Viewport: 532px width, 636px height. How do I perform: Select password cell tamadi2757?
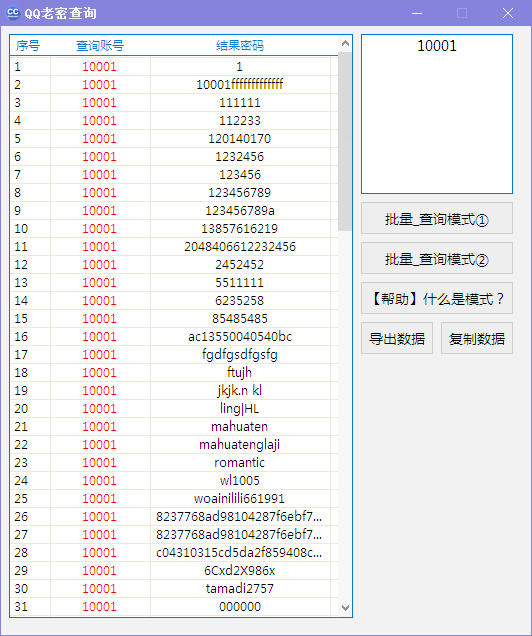(x=240, y=588)
